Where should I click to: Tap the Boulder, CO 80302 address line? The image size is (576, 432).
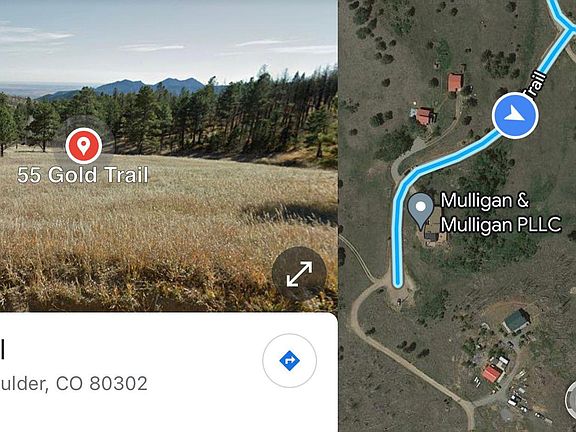pyautogui.click(x=73, y=384)
